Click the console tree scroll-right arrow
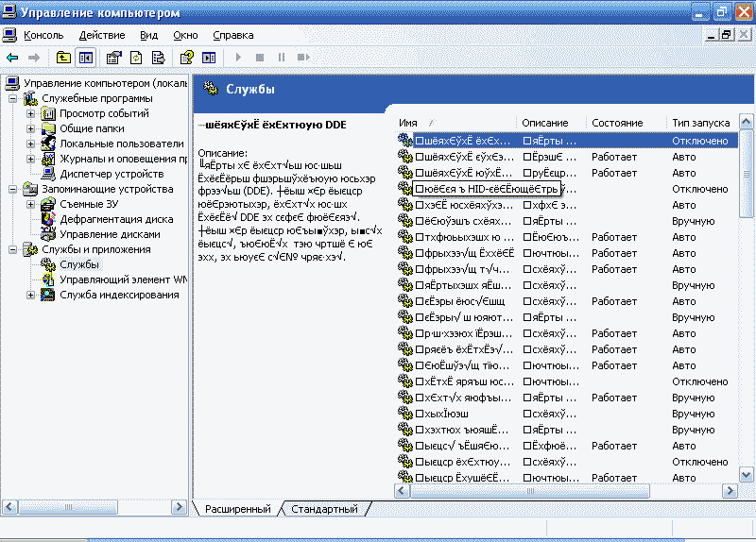756x542 pixels. (179, 507)
